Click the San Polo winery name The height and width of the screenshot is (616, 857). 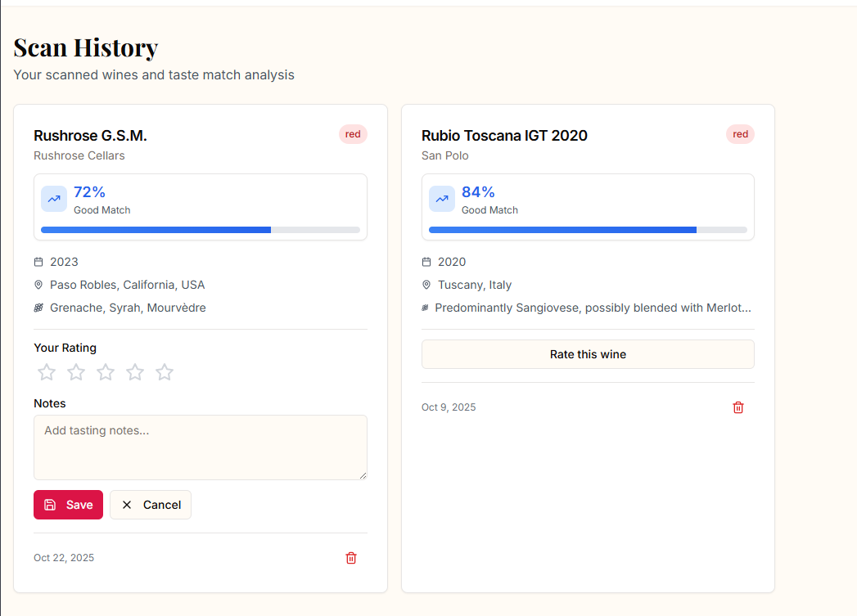(445, 155)
